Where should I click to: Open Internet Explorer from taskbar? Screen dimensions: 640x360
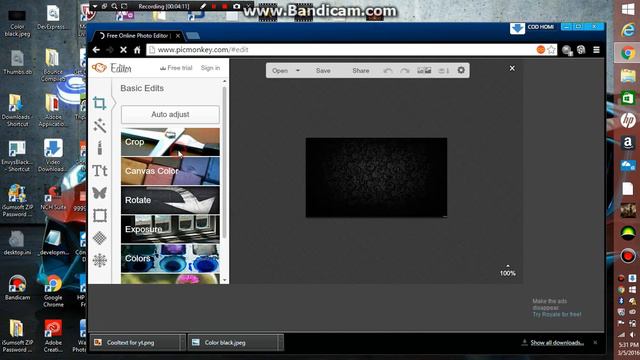(x=628, y=30)
